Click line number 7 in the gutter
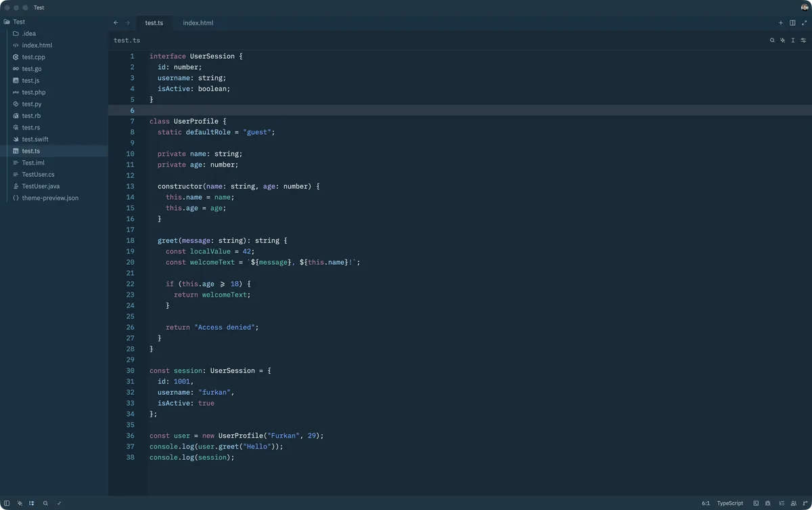This screenshot has height=510, width=812. coord(133,121)
